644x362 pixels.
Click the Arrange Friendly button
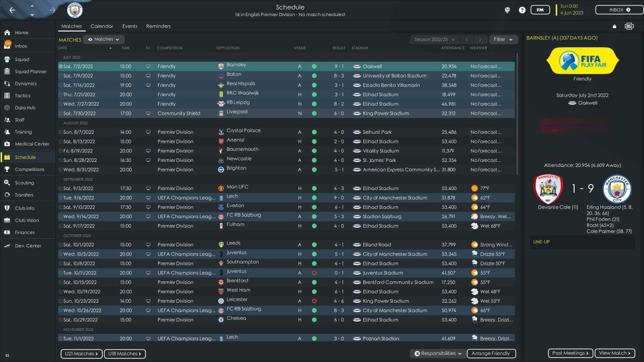pos(492,353)
